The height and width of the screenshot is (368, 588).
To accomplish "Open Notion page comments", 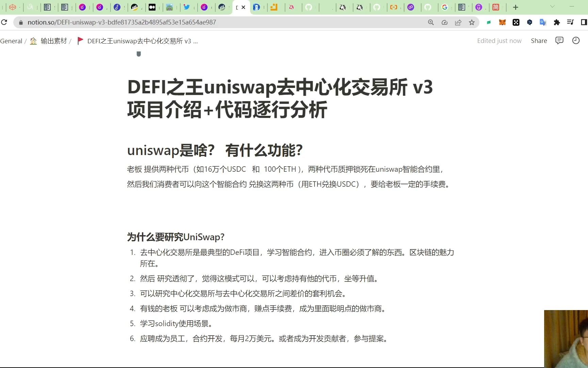I will click(x=559, y=41).
